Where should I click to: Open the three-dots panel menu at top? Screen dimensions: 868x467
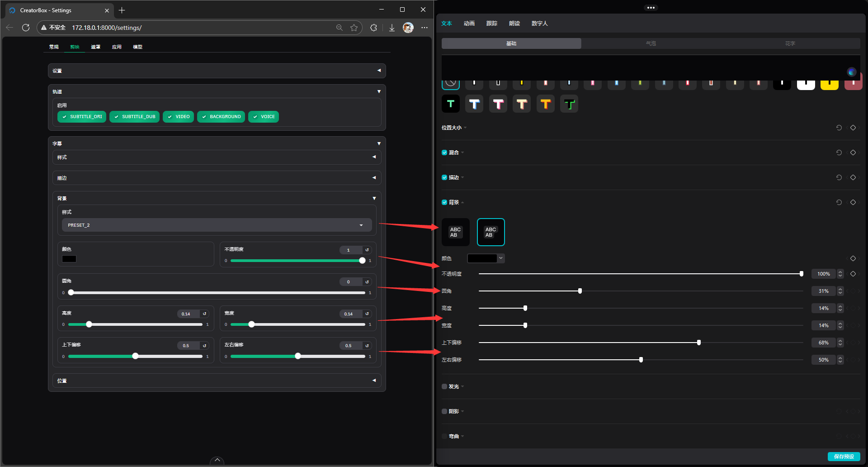click(x=651, y=8)
